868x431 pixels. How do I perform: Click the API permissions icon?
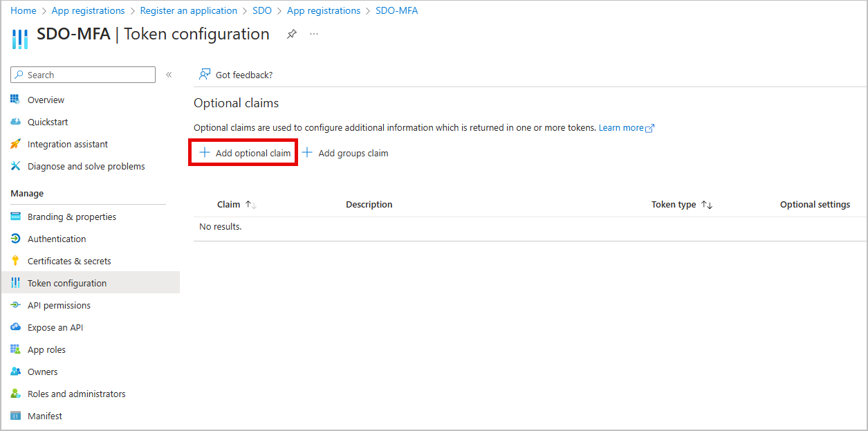tap(15, 305)
